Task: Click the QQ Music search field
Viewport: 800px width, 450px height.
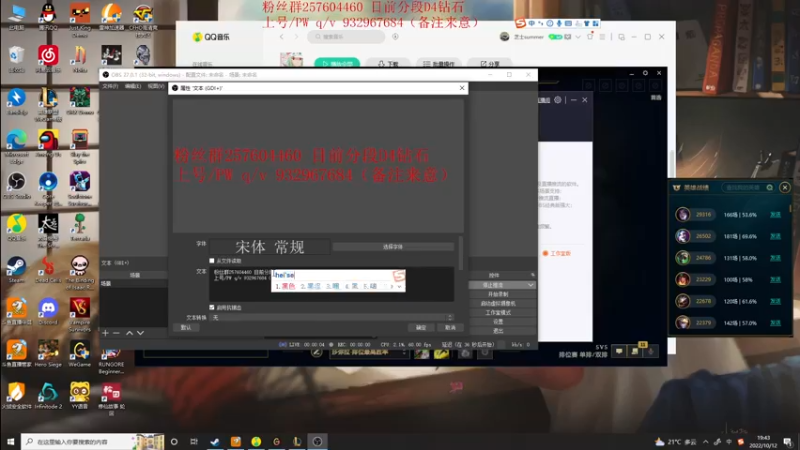Action: (x=346, y=37)
